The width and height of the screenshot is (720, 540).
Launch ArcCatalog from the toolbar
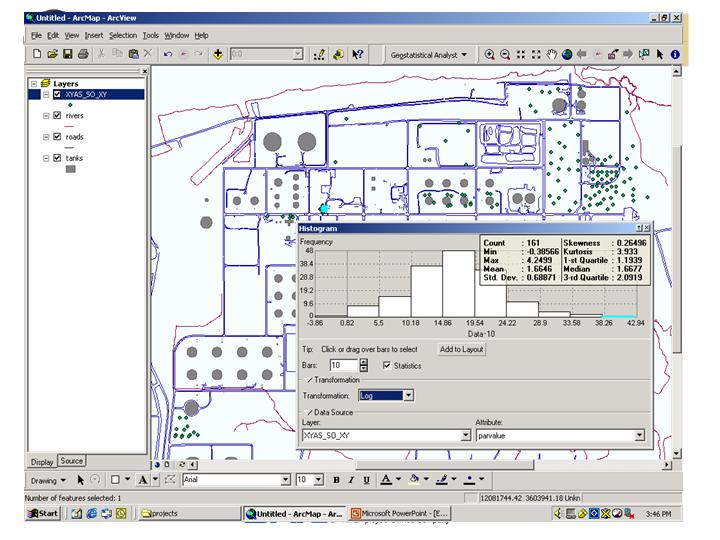point(338,54)
